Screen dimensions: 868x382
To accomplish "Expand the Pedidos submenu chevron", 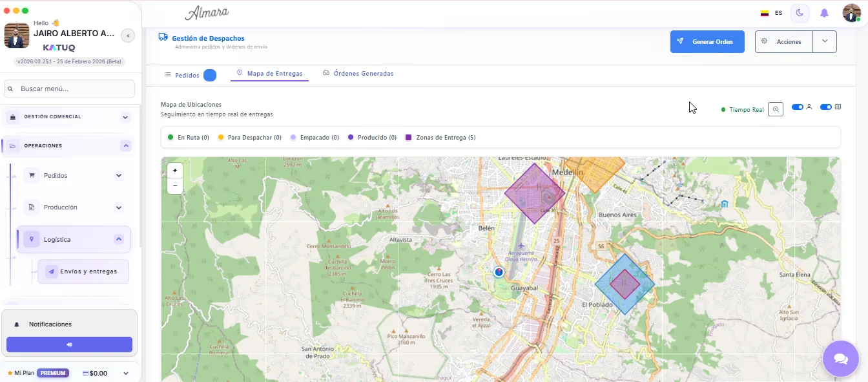I will click(119, 175).
